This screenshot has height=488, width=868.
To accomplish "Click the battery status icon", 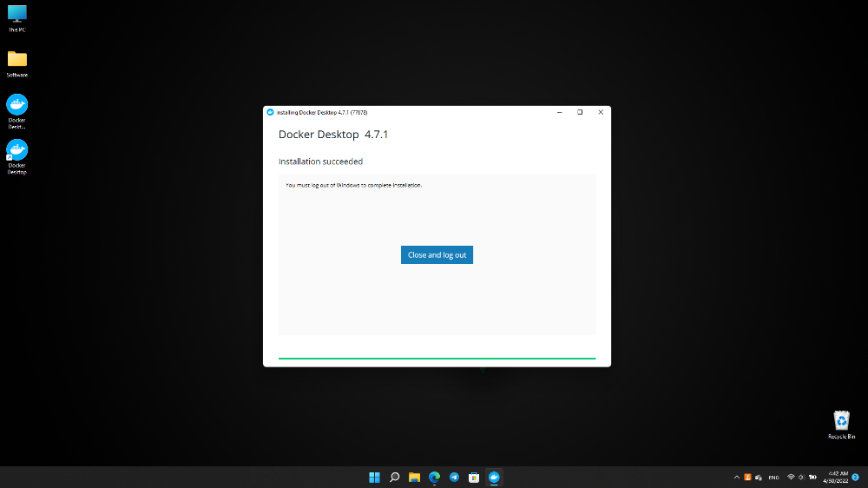I will point(812,477).
